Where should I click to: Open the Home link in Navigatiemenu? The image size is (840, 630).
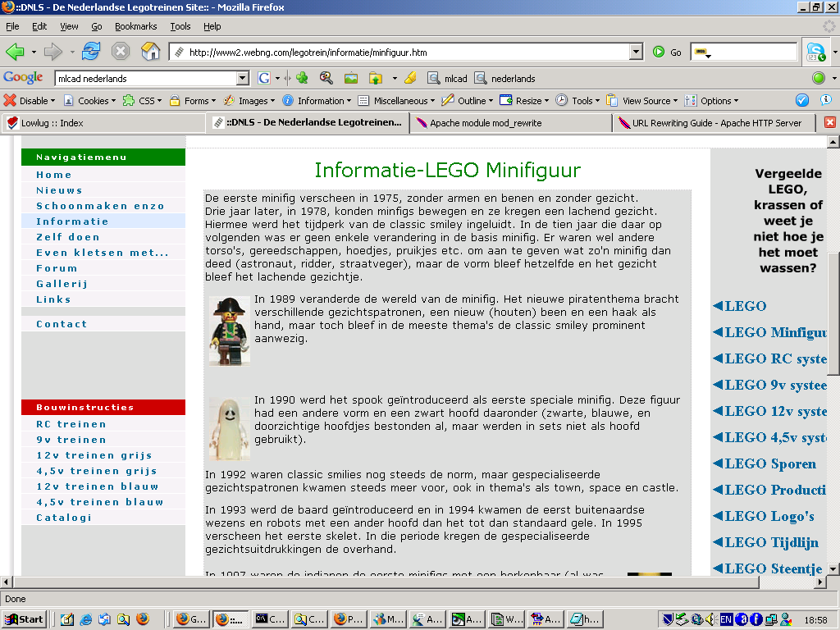(53, 175)
